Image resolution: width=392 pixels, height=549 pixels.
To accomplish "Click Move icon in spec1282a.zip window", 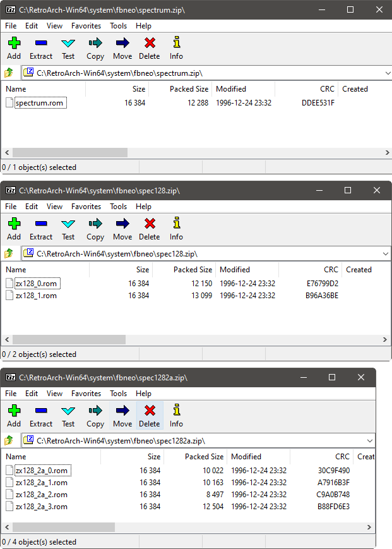I will pos(122,411).
